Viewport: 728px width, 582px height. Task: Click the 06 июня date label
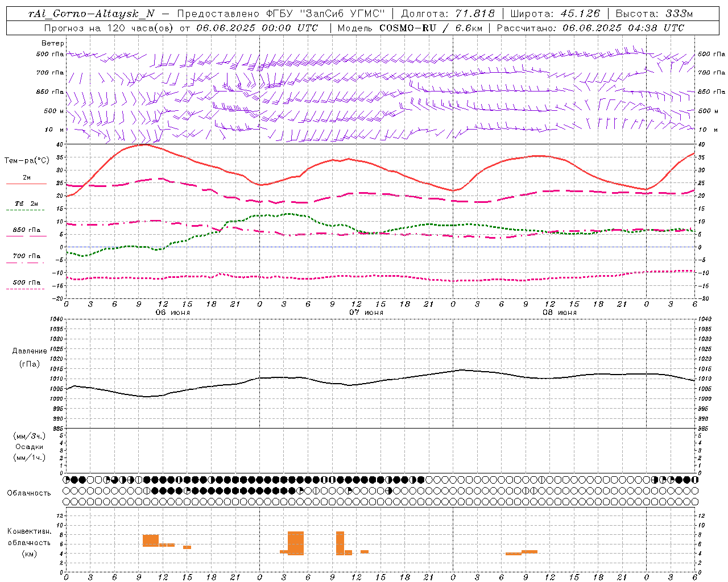(173, 313)
